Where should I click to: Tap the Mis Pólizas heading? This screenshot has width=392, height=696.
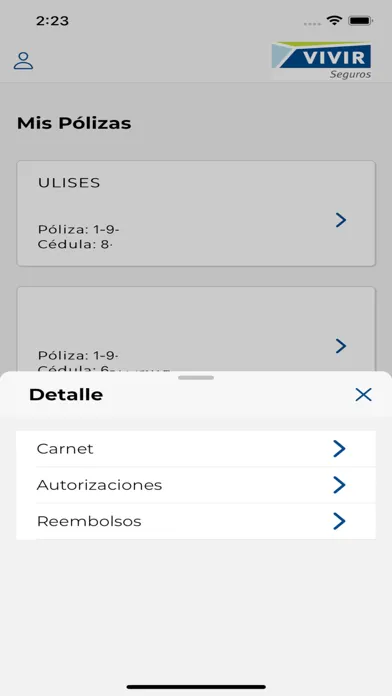click(74, 123)
